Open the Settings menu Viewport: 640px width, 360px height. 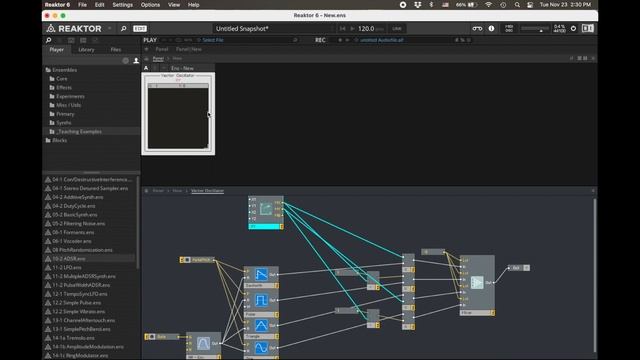(x=122, y=5)
